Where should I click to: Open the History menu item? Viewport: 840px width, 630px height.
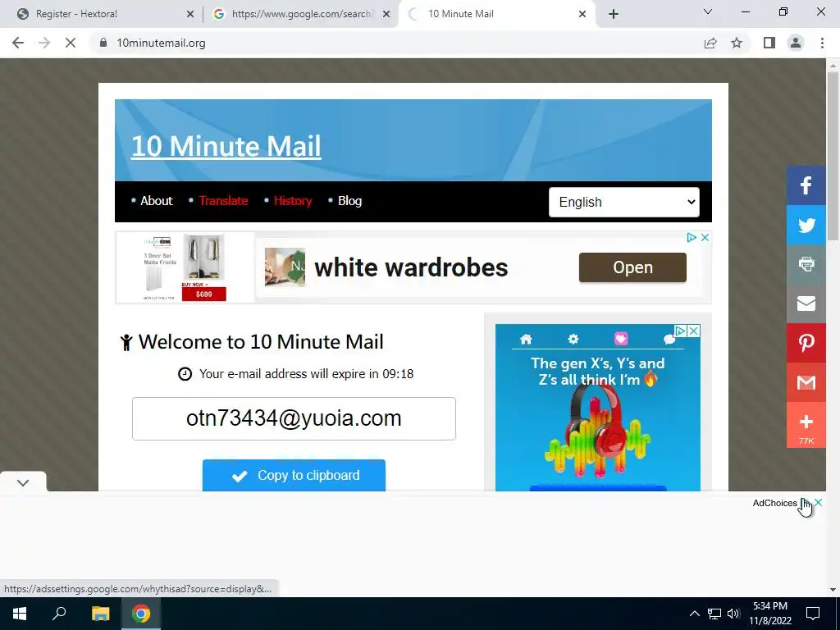coord(293,201)
